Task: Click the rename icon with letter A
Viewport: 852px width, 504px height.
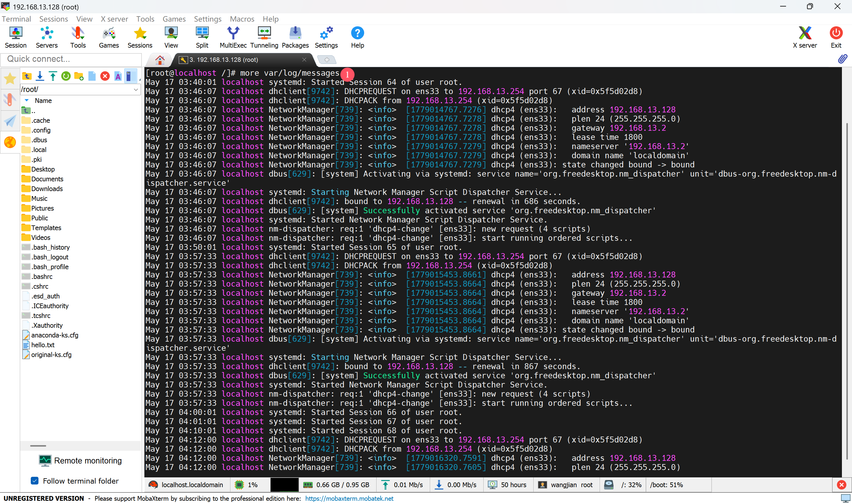Action: coord(118,76)
